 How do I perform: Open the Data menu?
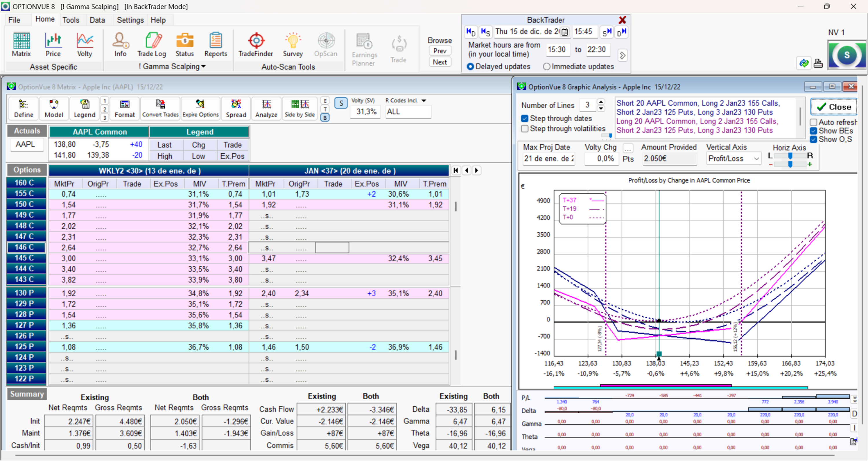tap(97, 20)
